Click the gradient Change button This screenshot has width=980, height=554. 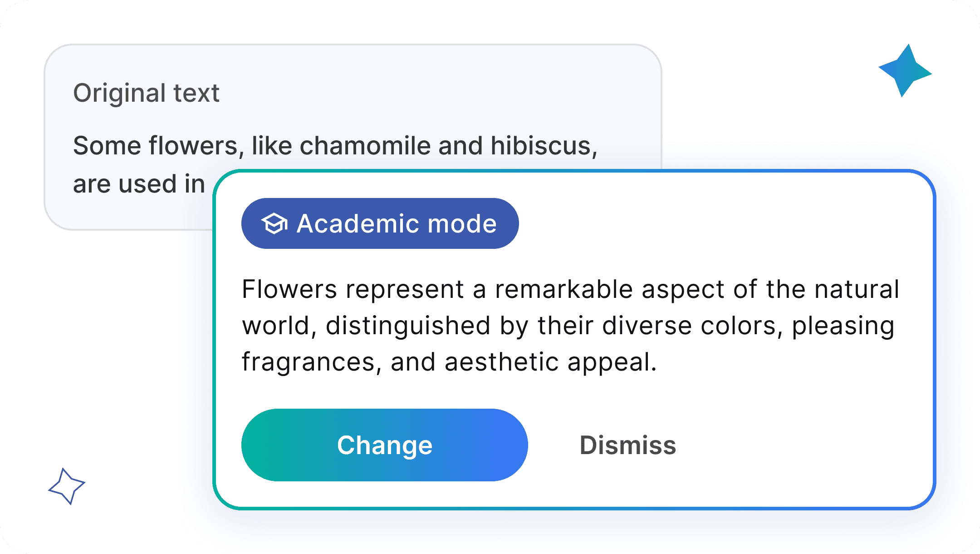(x=384, y=445)
